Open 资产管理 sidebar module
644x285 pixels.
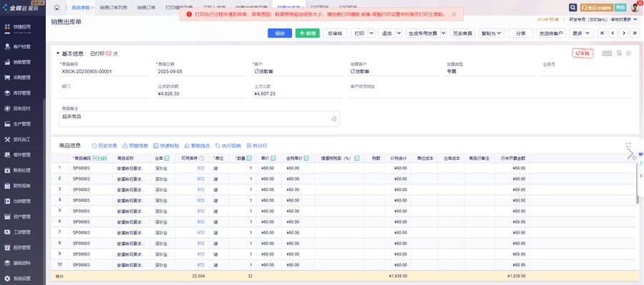click(x=18, y=217)
